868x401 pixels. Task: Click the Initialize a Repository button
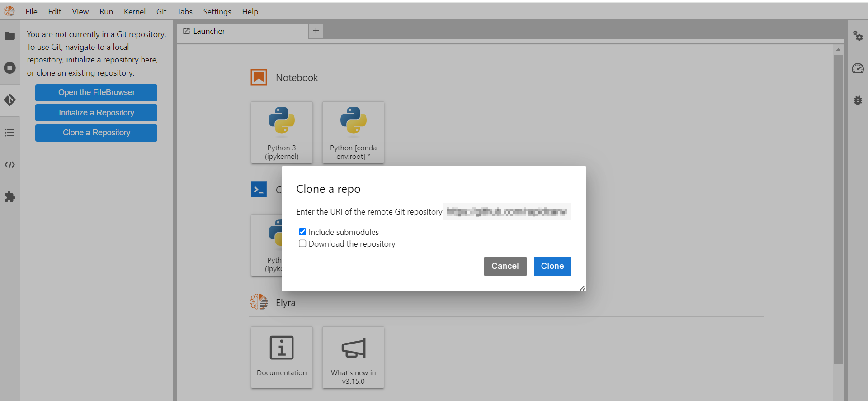[x=96, y=113]
